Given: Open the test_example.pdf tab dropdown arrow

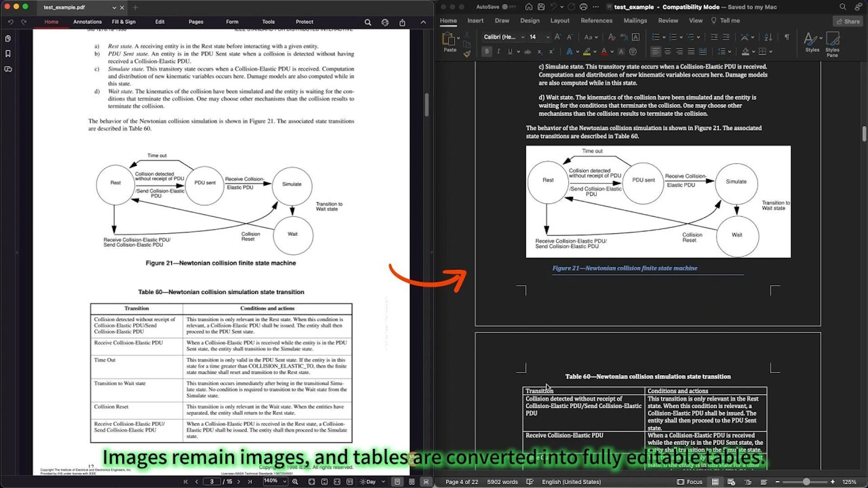Looking at the screenshot, I should [114, 8].
